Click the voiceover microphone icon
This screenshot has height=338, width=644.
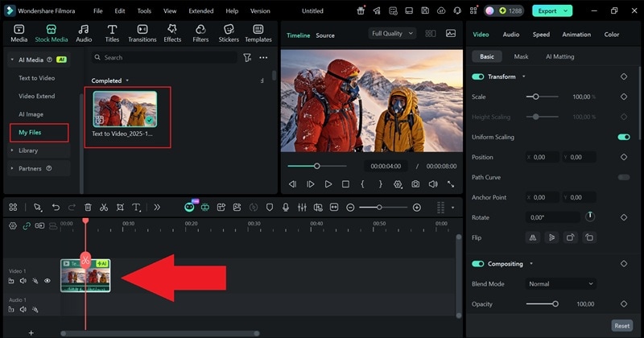[284, 207]
